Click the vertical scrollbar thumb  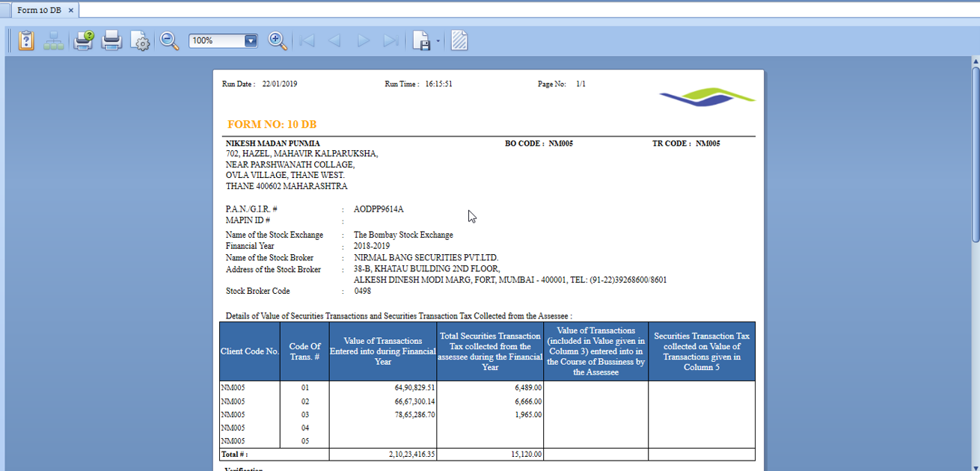click(x=976, y=153)
